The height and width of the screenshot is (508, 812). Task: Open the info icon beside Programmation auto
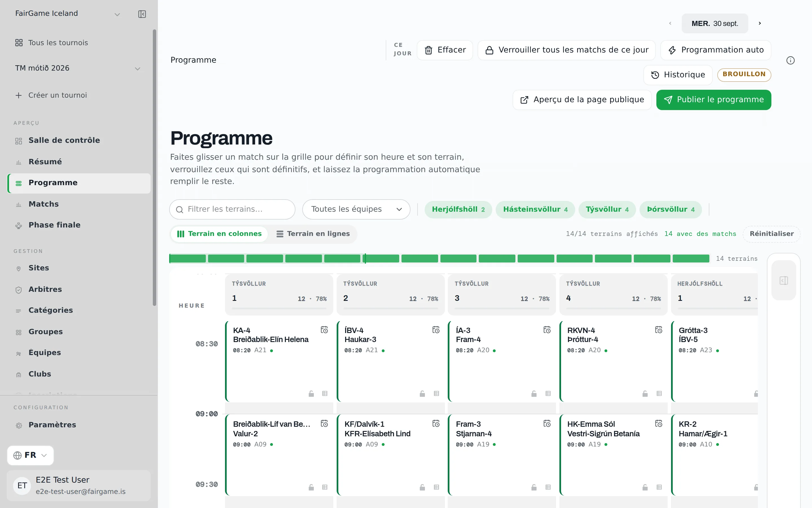point(790,60)
